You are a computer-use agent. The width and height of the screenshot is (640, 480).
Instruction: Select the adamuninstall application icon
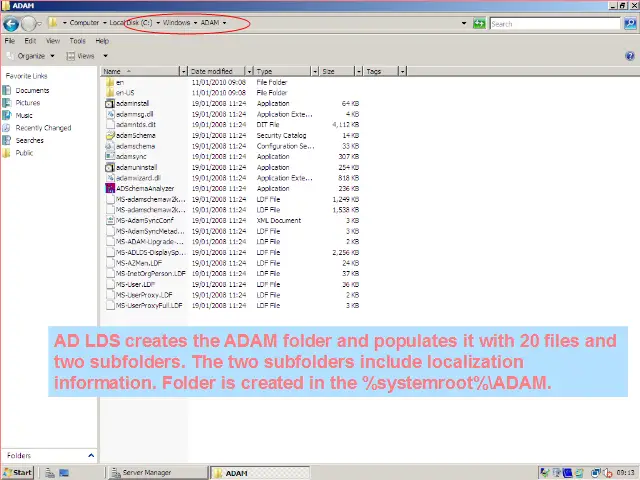110,167
